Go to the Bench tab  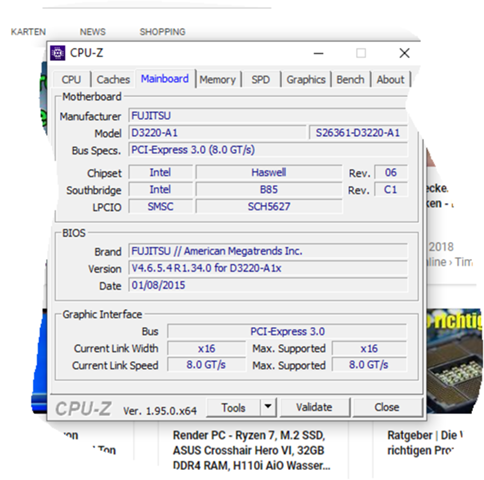(350, 79)
